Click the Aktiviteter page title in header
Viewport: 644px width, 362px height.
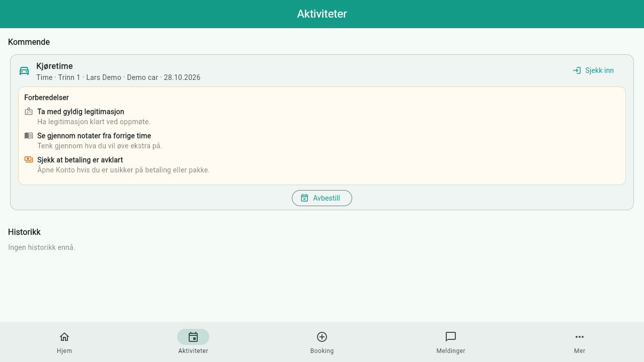click(x=322, y=14)
